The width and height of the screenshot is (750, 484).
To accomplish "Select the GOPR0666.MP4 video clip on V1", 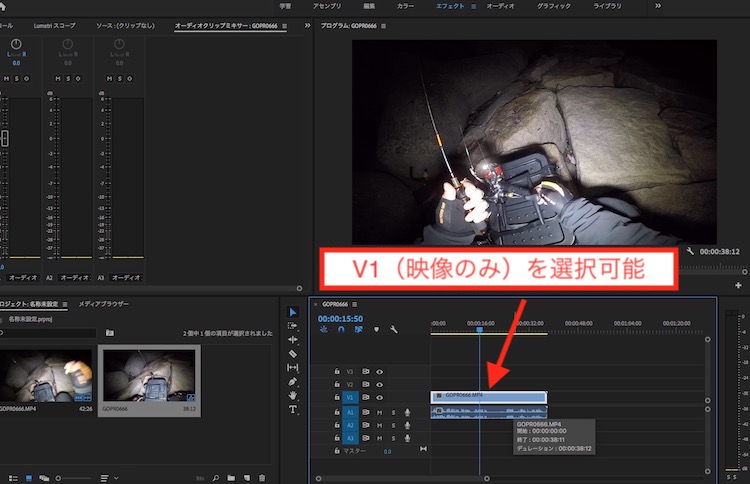I will (489, 397).
